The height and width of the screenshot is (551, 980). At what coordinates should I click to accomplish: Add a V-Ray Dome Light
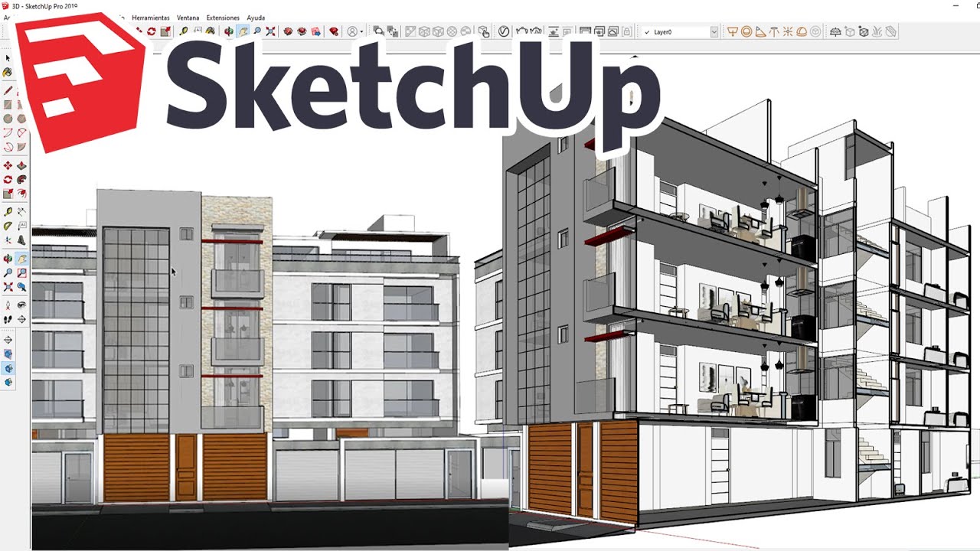(802, 31)
